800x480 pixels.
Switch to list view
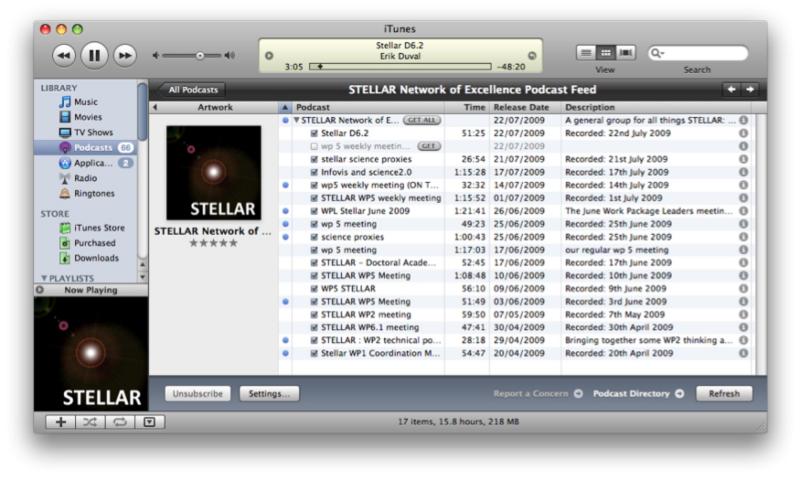(587, 52)
